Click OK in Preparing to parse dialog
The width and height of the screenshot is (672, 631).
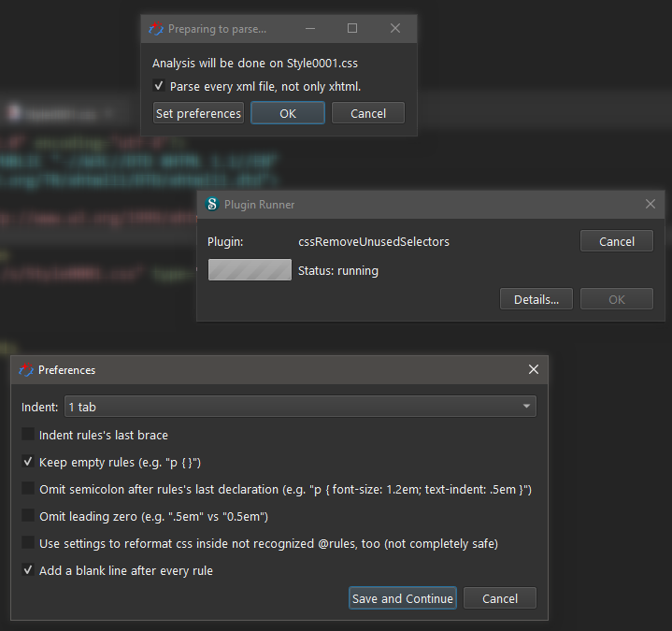[x=288, y=113]
